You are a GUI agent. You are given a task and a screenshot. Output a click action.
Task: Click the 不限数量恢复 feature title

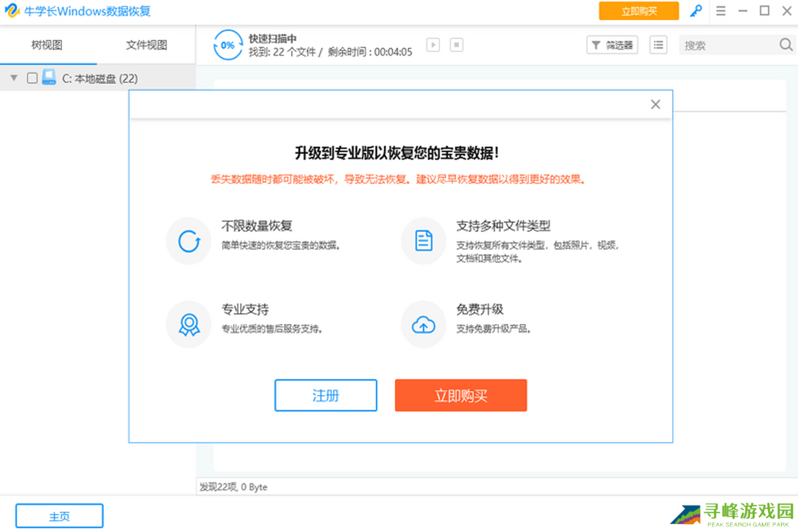click(x=257, y=226)
